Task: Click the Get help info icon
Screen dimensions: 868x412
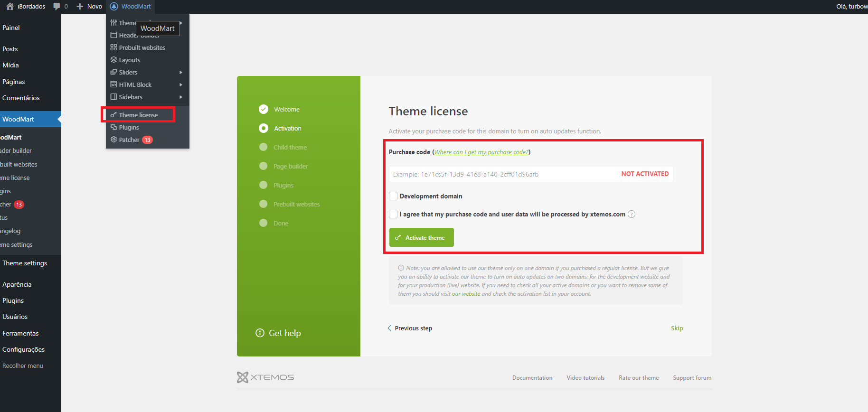Action: (x=260, y=333)
